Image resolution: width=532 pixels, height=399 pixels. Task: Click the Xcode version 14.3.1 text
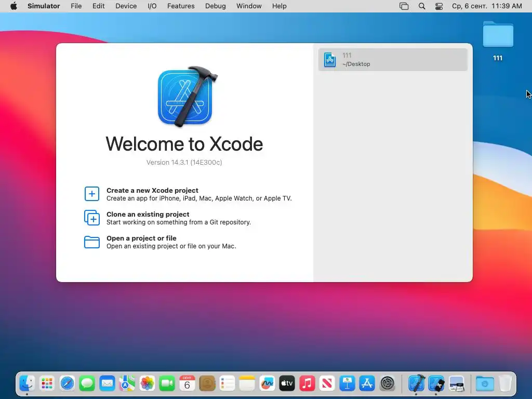[x=184, y=163]
